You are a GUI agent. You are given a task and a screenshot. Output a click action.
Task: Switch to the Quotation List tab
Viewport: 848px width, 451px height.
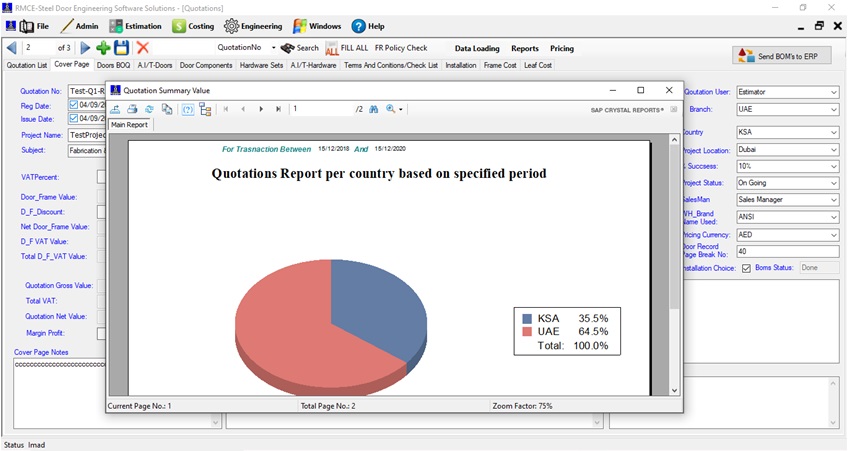(26, 65)
